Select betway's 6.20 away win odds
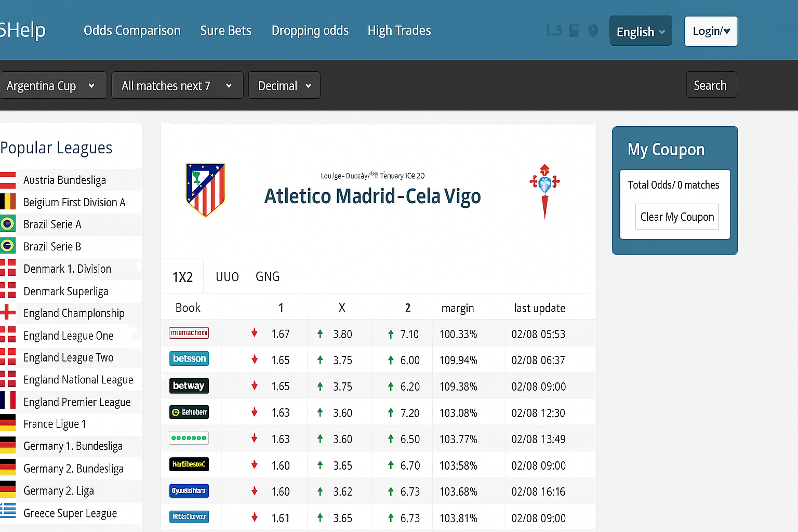798x532 pixels. (409, 387)
